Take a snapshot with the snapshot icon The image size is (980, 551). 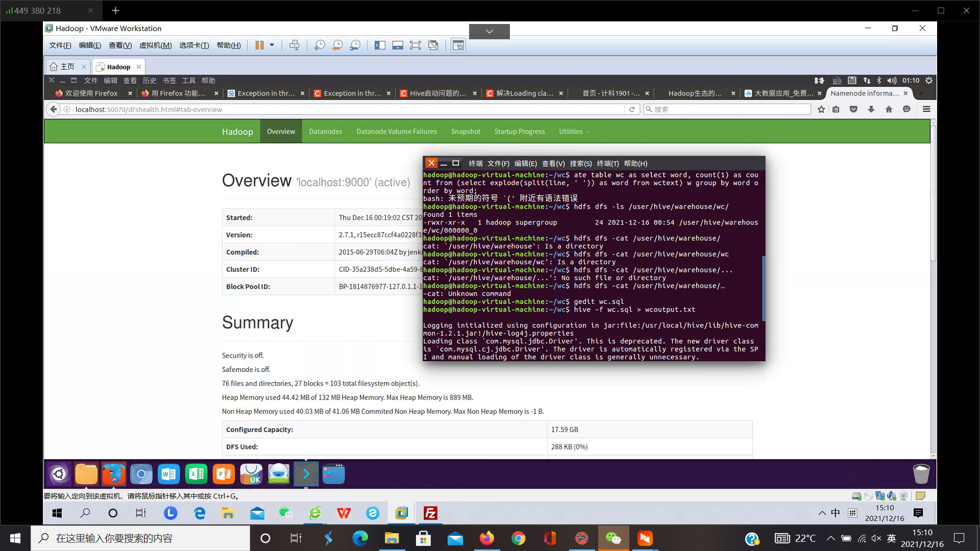click(x=320, y=45)
